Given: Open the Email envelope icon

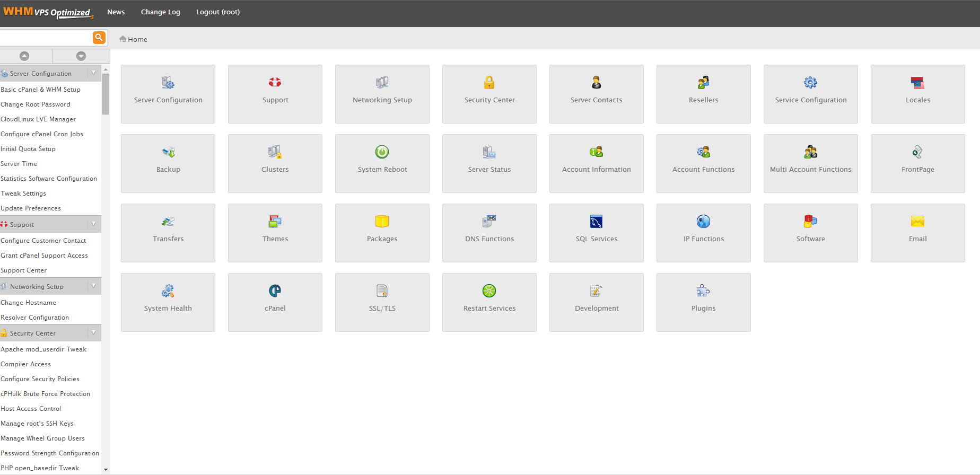Looking at the screenshot, I should click(917, 222).
